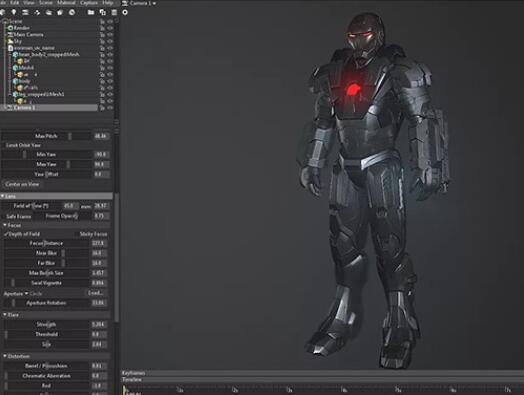Collapse the Lens section

pos(3,196)
